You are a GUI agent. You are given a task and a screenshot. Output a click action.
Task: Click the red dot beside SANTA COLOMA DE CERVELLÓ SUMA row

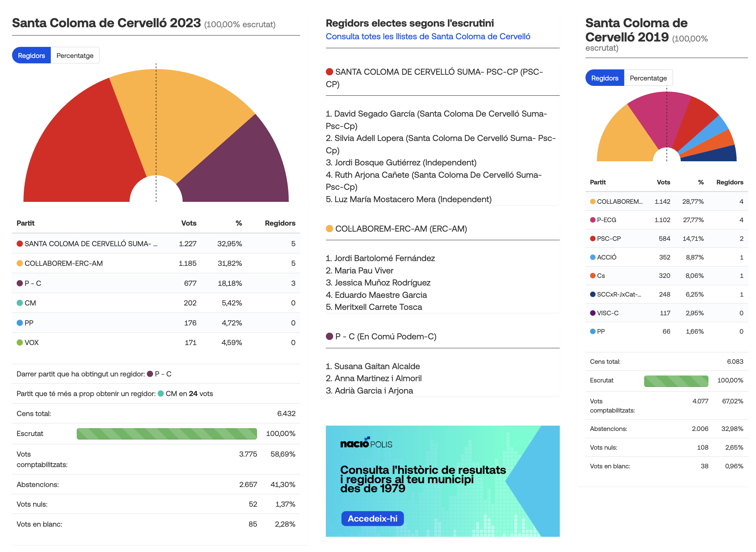[x=20, y=244]
